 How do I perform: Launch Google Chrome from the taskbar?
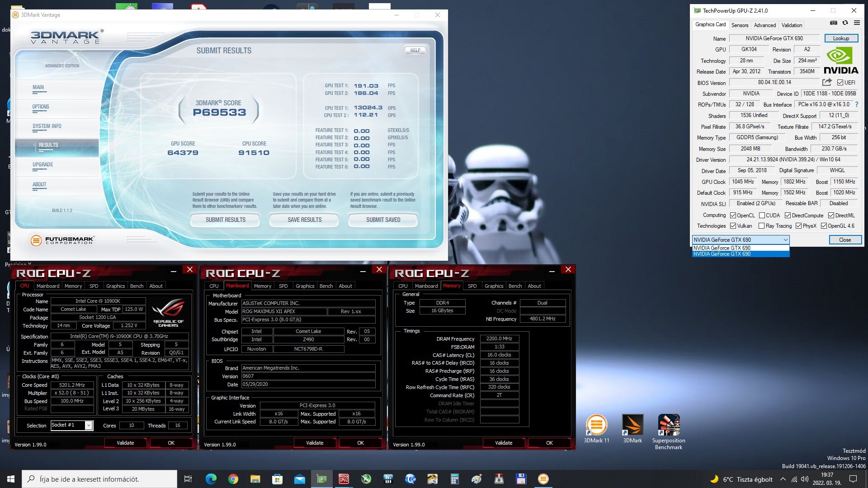point(233,479)
